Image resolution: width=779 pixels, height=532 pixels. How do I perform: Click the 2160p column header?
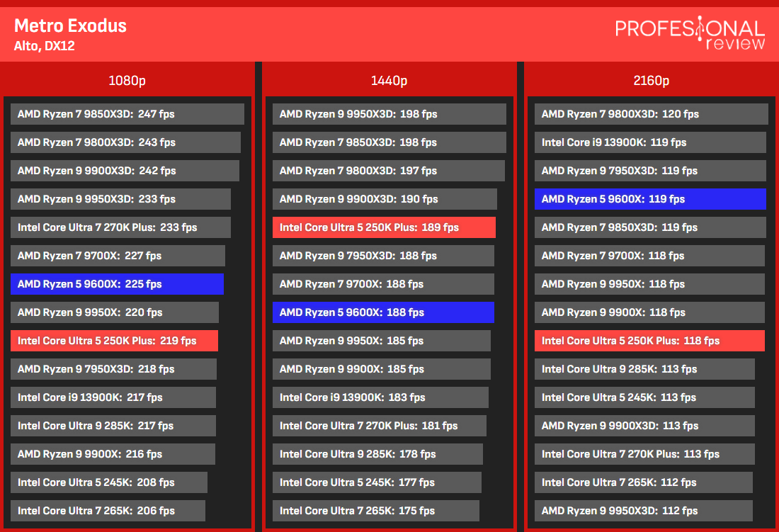[x=652, y=81]
